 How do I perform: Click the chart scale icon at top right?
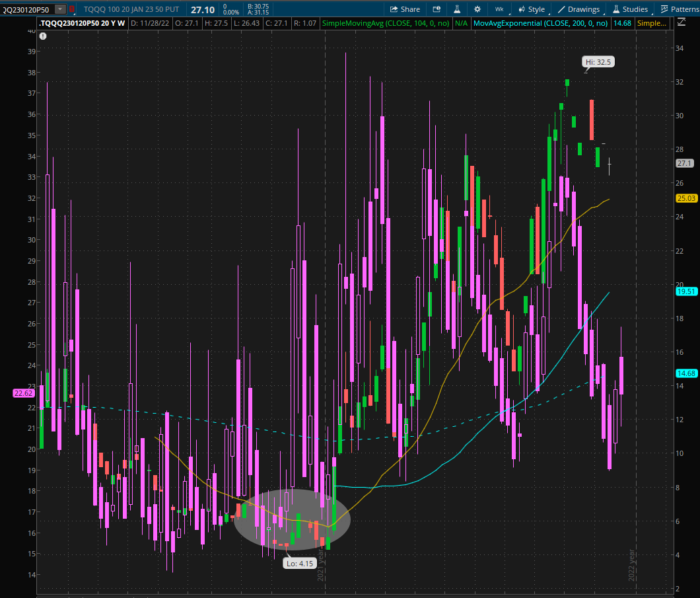click(x=682, y=22)
